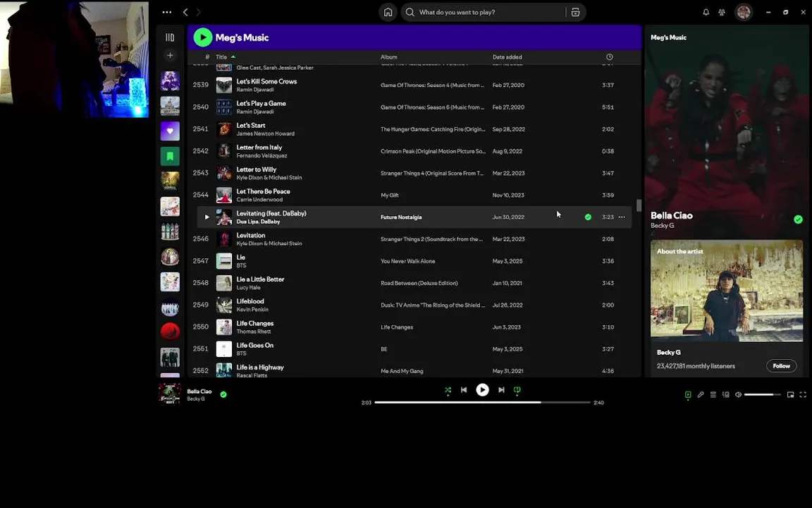Click the plus icon to create playlist
The width and height of the screenshot is (812, 508).
coord(170,55)
